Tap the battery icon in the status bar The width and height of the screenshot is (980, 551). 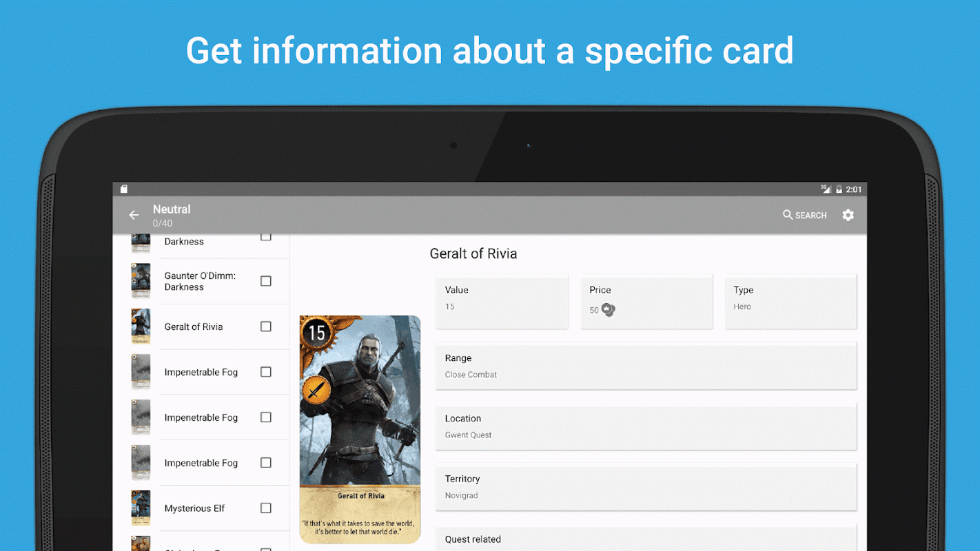pos(839,189)
